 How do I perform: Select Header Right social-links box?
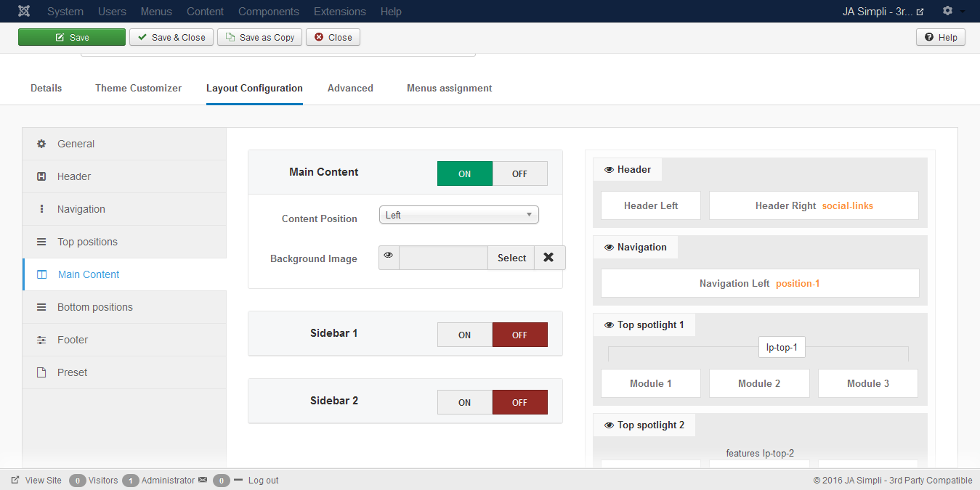pyautogui.click(x=814, y=205)
